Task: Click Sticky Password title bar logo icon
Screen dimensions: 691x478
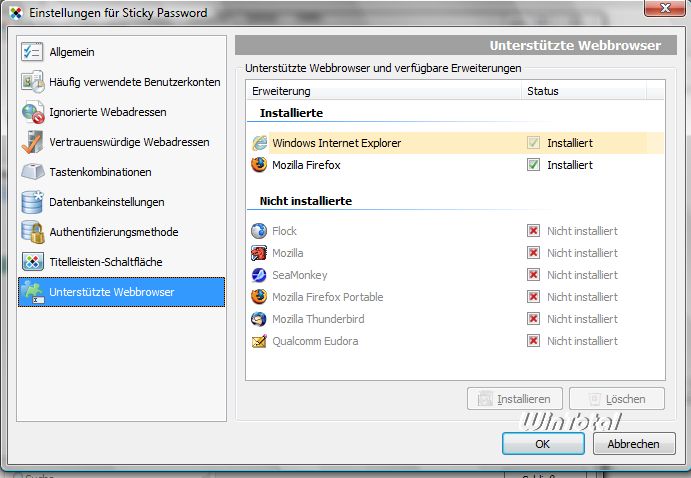Action: tap(16, 13)
